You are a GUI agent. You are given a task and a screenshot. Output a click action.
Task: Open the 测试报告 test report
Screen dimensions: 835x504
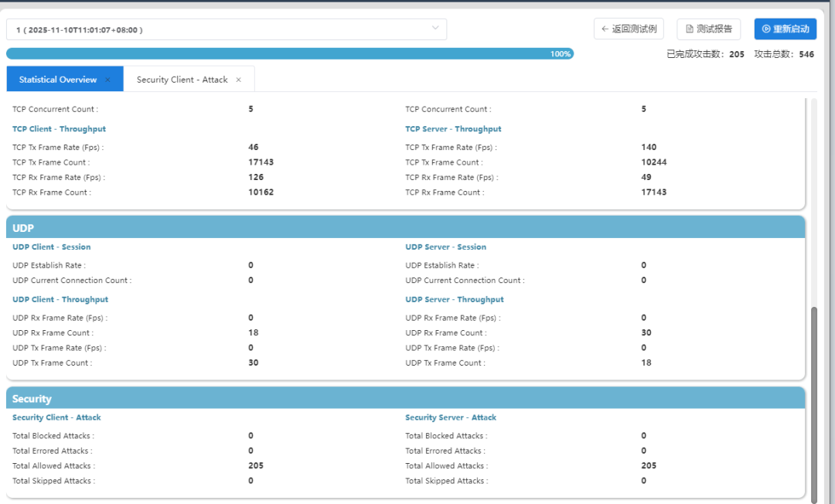(x=709, y=29)
